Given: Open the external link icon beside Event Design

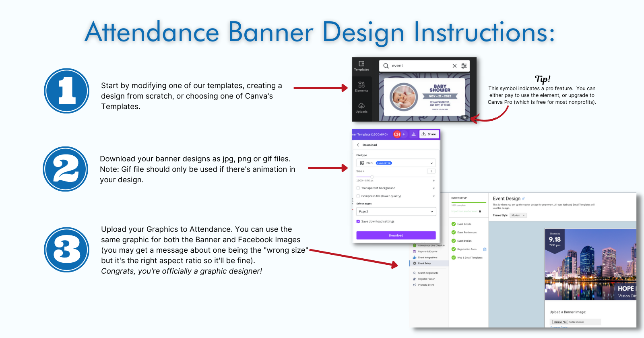Looking at the screenshot, I should (524, 198).
